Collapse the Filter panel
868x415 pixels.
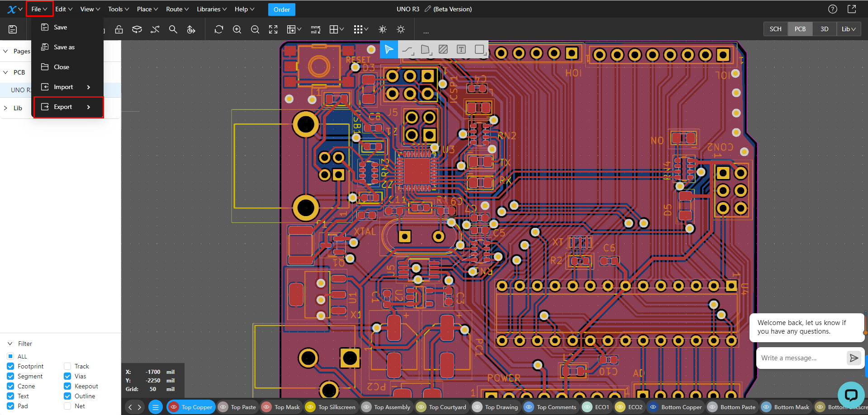coord(10,344)
